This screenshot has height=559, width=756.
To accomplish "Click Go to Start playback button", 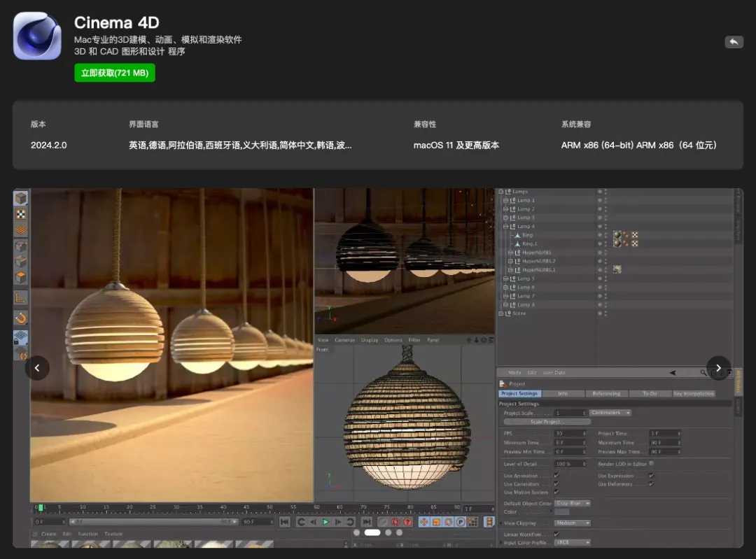I will click(284, 522).
